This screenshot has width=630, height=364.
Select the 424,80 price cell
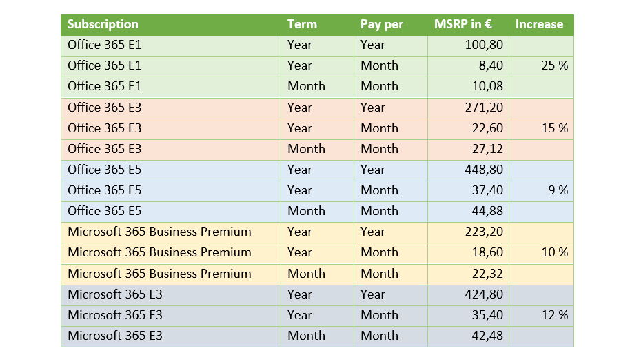click(x=468, y=295)
